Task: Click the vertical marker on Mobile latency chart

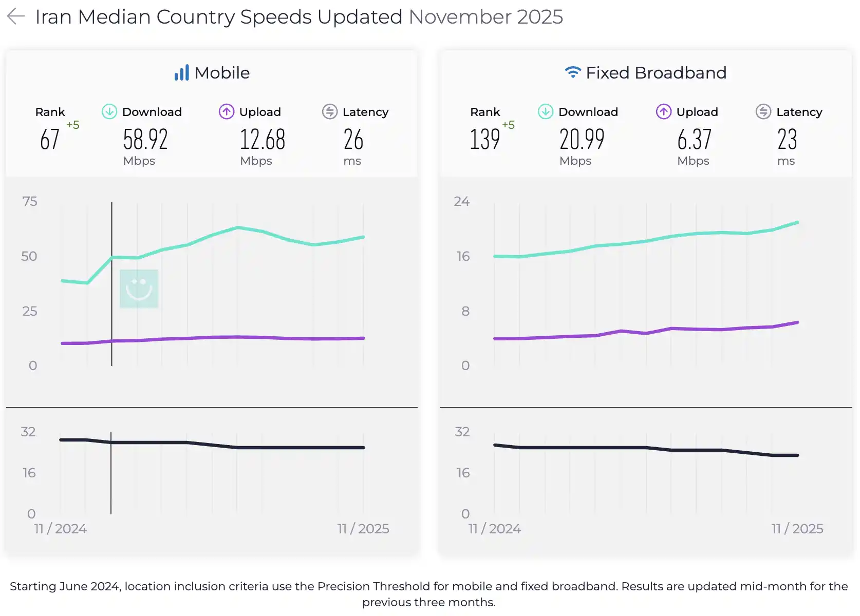Action: (x=111, y=483)
